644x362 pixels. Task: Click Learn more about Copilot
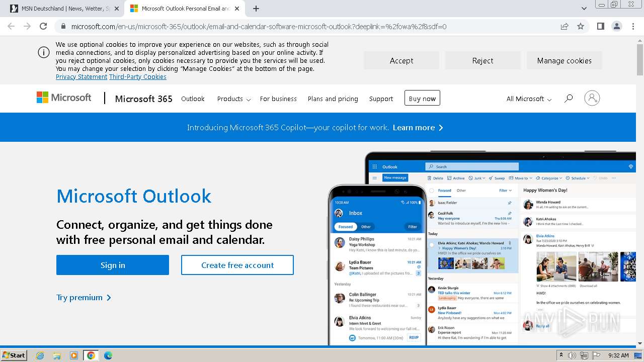point(418,128)
